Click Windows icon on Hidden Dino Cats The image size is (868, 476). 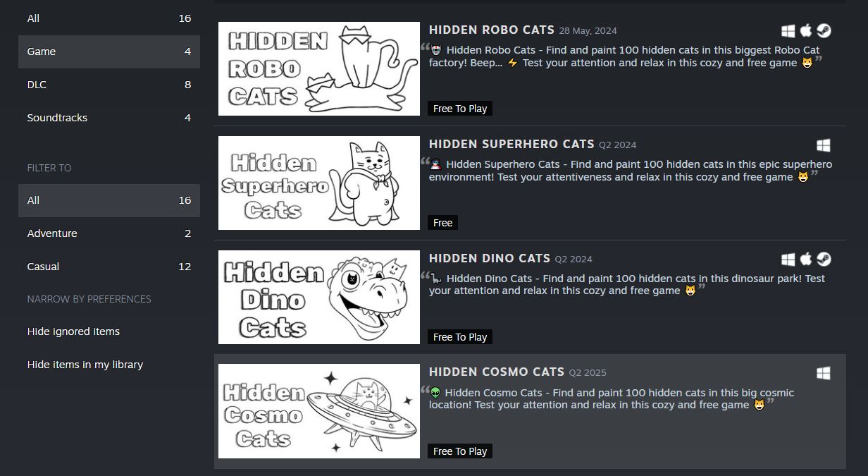pos(788,260)
